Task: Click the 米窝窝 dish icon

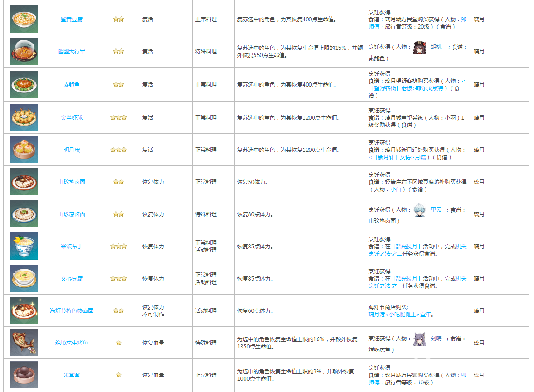Action: 24,375
